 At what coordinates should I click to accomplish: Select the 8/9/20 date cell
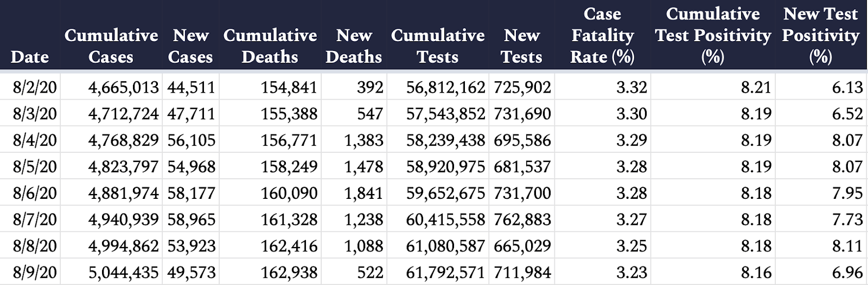click(x=35, y=272)
